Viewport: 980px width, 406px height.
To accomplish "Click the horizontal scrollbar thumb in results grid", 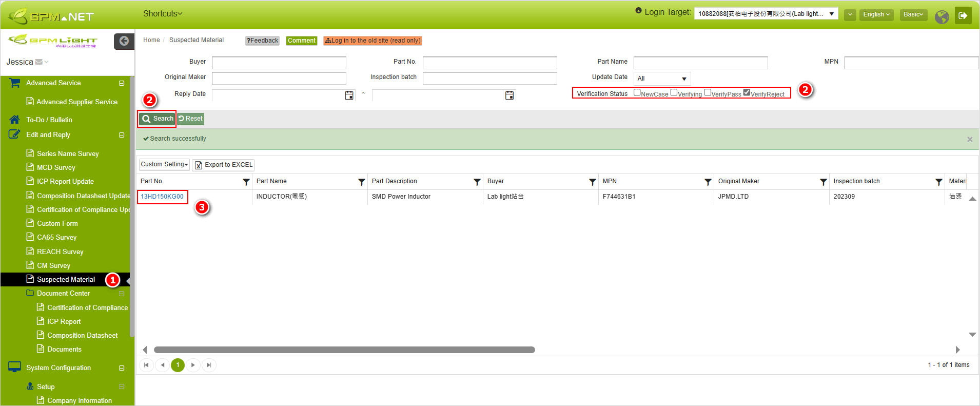I will 344,350.
